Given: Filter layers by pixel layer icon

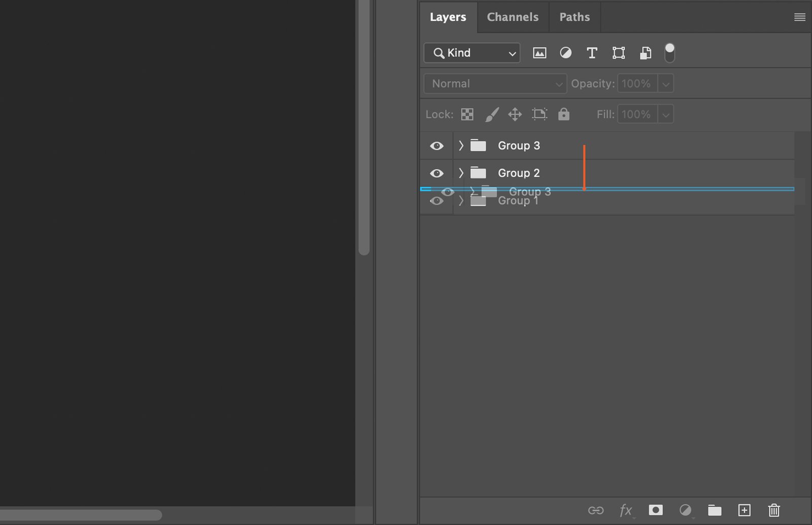Looking at the screenshot, I should 539,53.
